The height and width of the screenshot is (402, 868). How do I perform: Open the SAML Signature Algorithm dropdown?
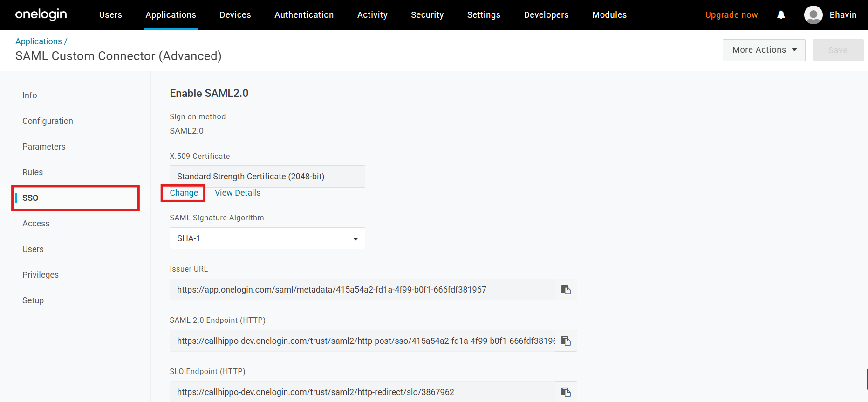(267, 238)
